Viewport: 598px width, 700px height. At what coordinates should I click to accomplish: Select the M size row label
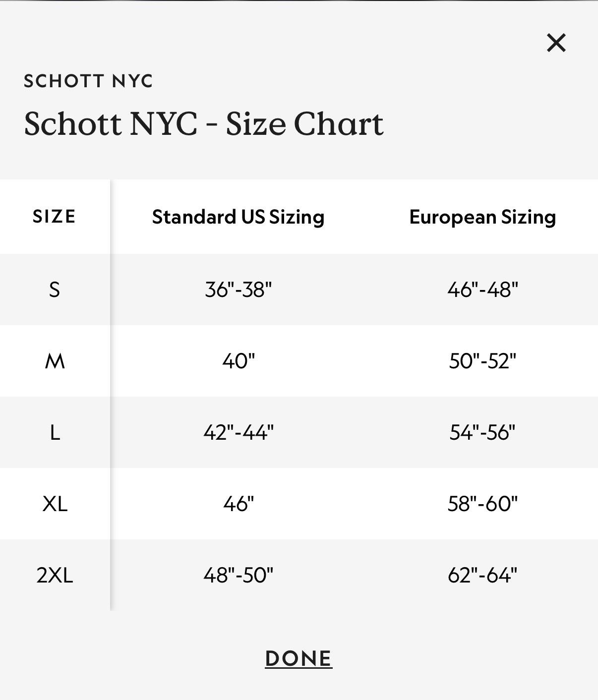55,361
